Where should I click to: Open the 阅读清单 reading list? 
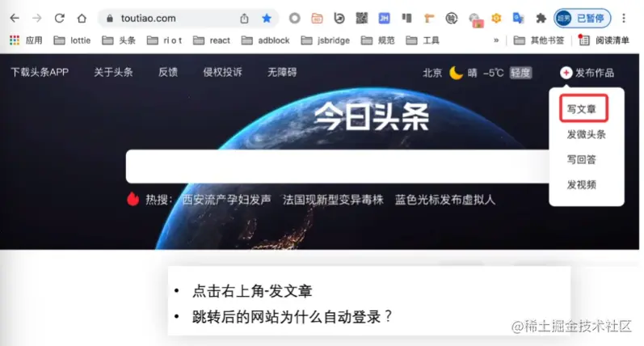click(x=604, y=40)
